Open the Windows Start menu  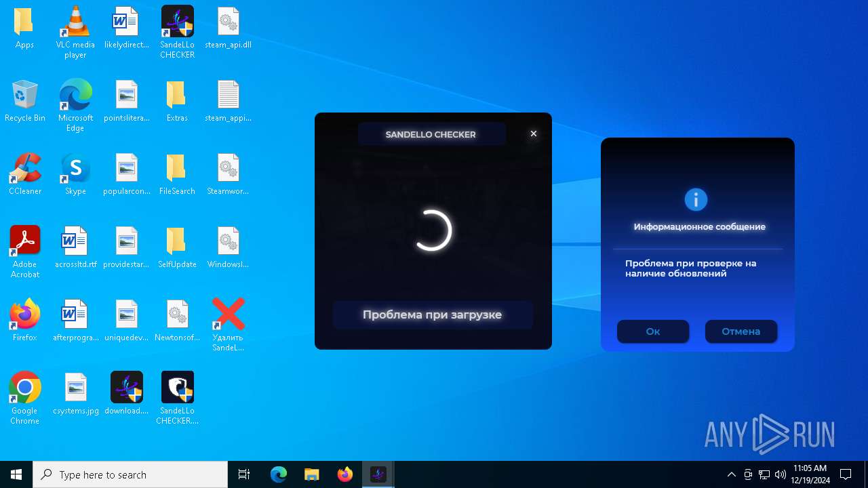tap(16, 474)
